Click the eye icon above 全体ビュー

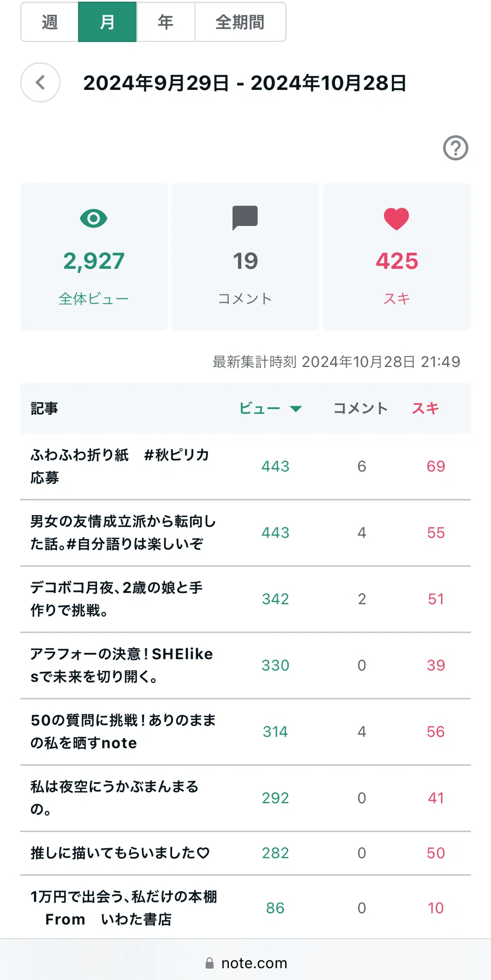[94, 218]
